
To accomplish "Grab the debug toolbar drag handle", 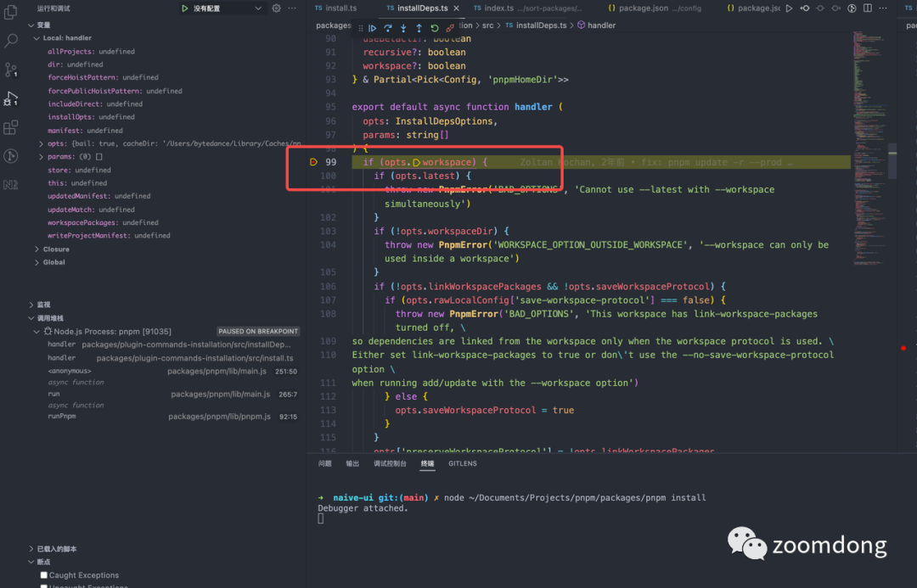I will [360, 27].
